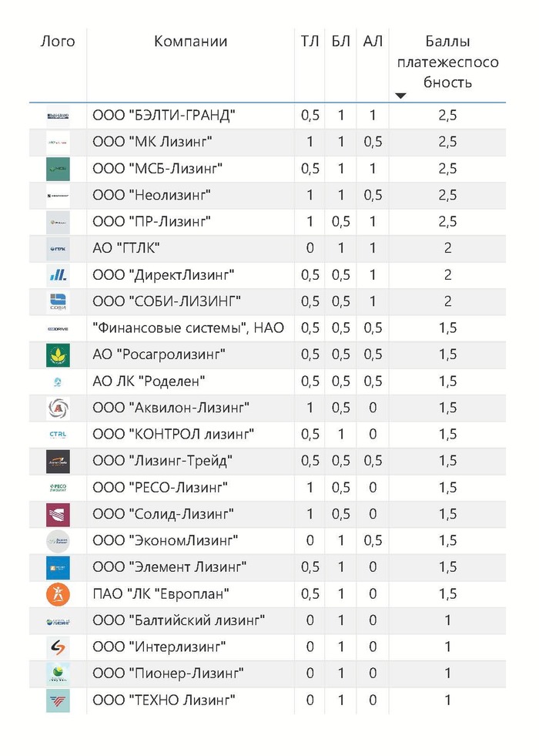Select the Элемент Лизинг logo
Image resolution: width=539 pixels, height=756 pixels.
coord(58,567)
